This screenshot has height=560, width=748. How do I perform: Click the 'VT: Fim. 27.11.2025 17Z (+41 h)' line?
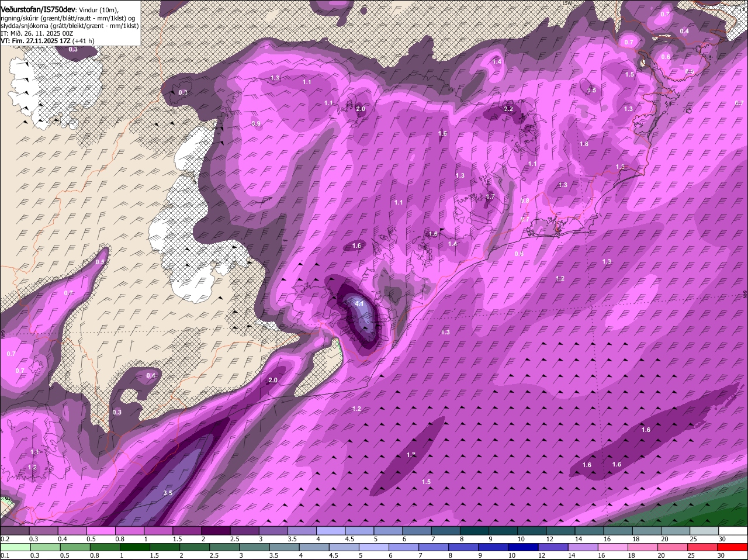[48, 41]
